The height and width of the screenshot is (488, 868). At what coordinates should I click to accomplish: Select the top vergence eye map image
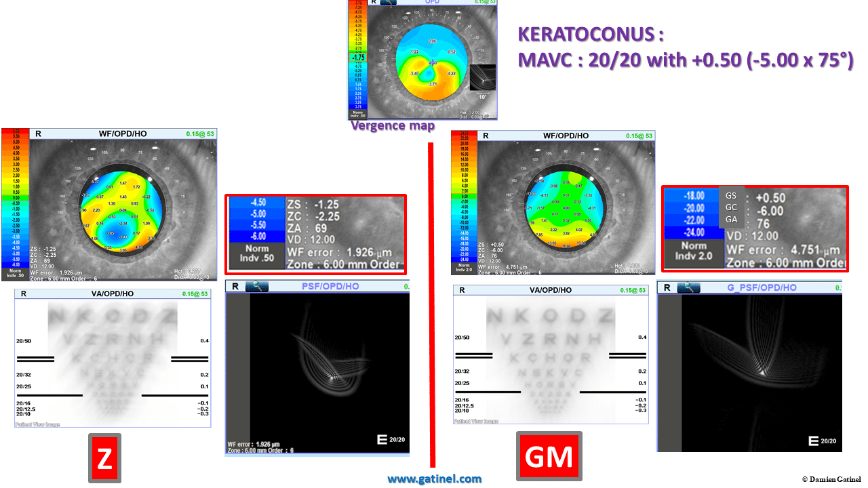click(x=433, y=62)
